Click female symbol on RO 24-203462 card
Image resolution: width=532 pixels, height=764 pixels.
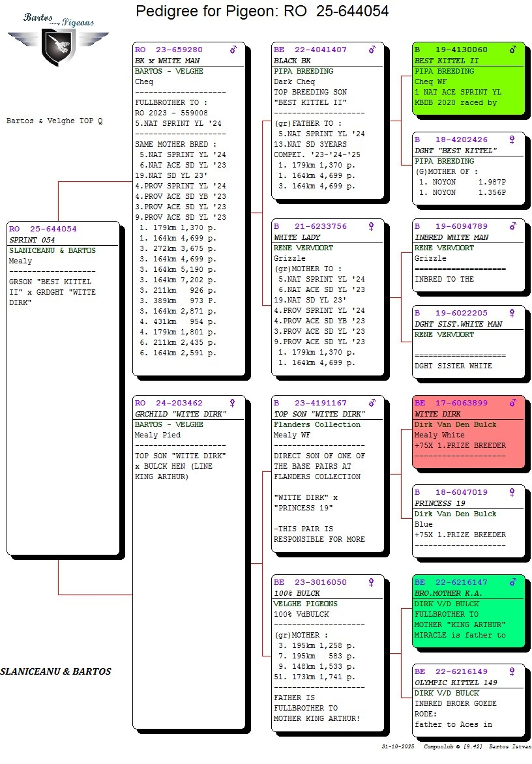point(233,403)
